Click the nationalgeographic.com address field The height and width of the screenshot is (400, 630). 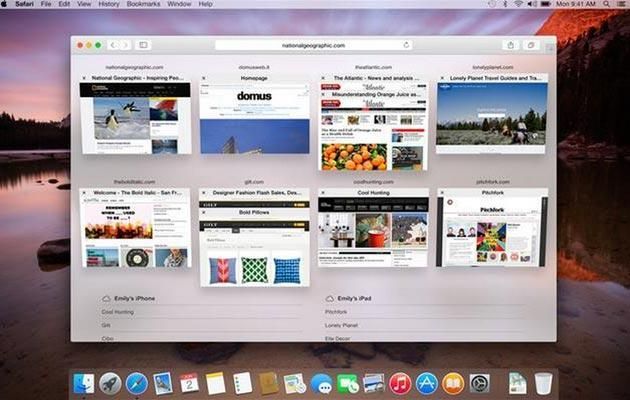pyautogui.click(x=310, y=45)
